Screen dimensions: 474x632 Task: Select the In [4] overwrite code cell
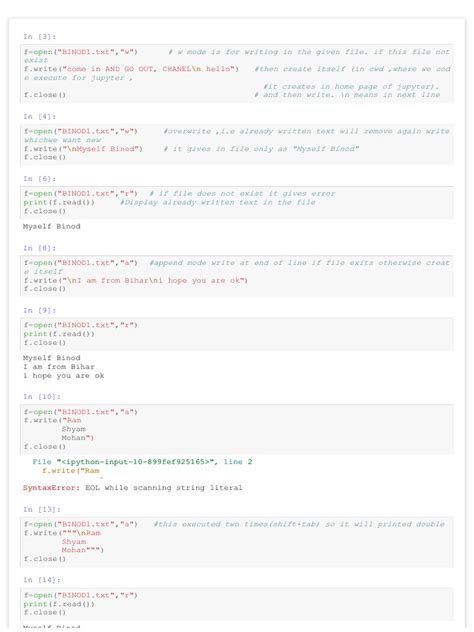click(x=237, y=144)
